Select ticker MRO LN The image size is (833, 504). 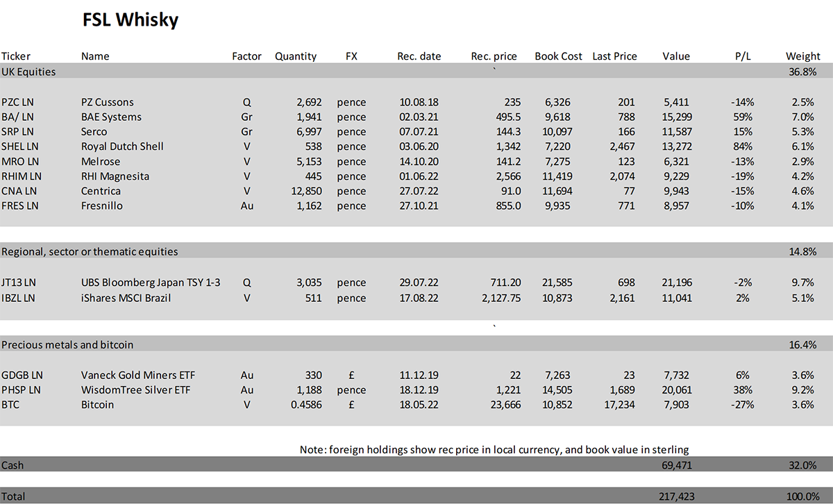19,161
